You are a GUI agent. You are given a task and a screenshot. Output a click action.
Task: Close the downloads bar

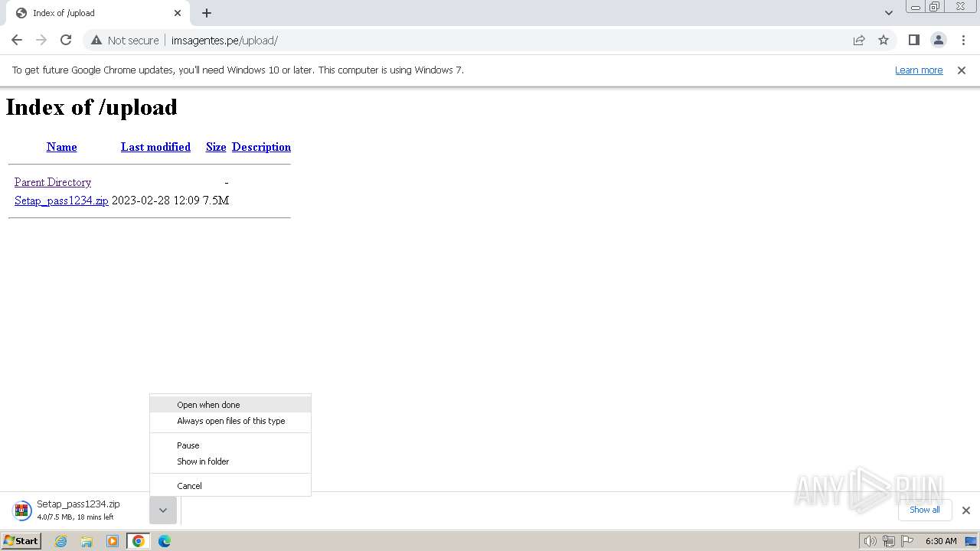click(965, 510)
